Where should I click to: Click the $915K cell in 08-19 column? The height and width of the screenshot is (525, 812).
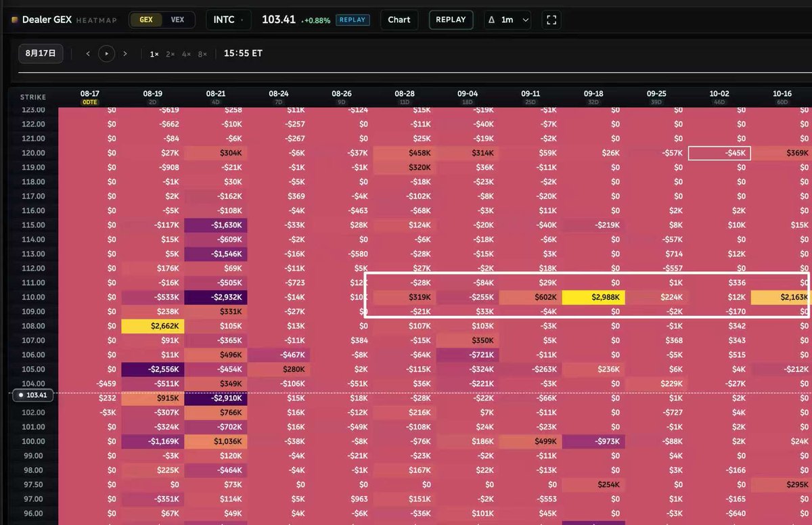click(153, 398)
